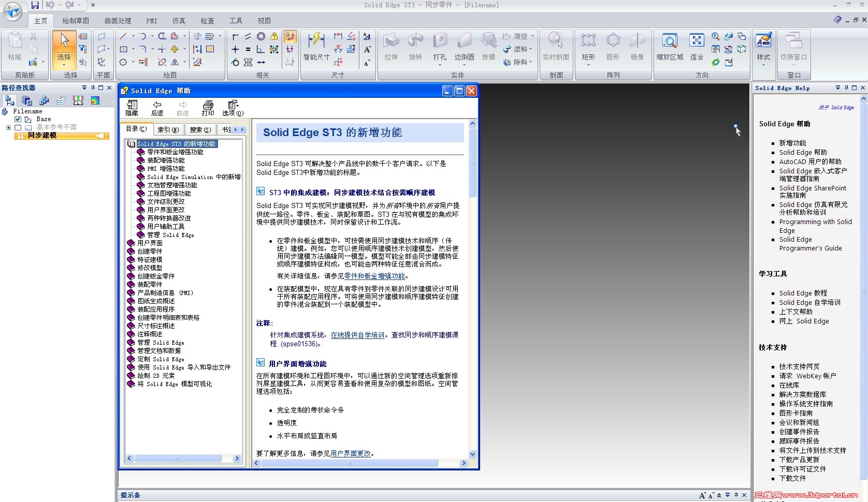Click the Hide (隐藏) pane icon in help window

(132, 108)
